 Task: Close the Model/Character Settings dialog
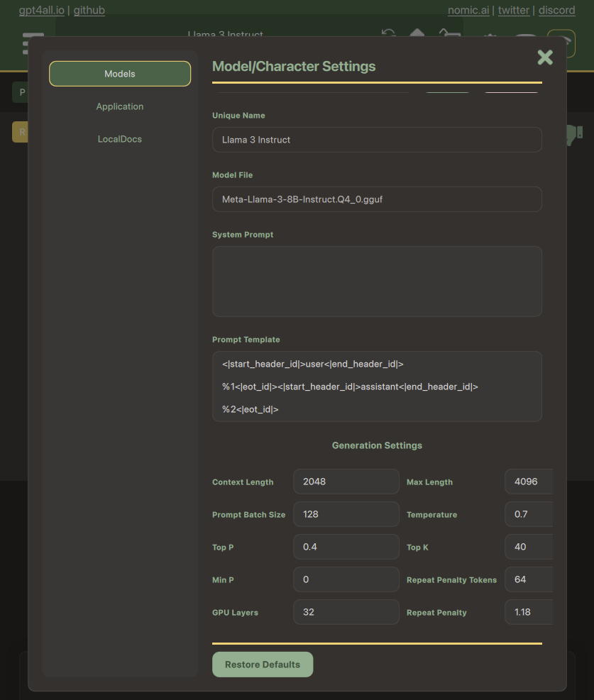[x=545, y=57]
